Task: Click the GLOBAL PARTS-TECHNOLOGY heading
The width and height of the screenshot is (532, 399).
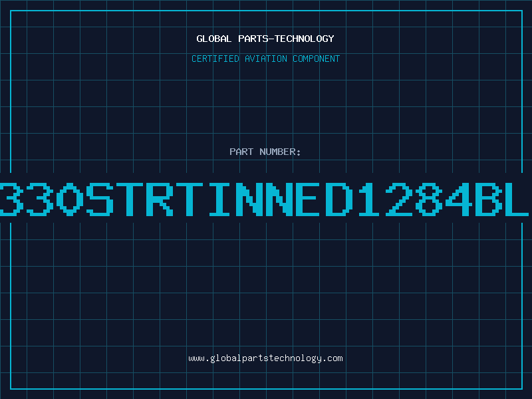Action: [265, 39]
